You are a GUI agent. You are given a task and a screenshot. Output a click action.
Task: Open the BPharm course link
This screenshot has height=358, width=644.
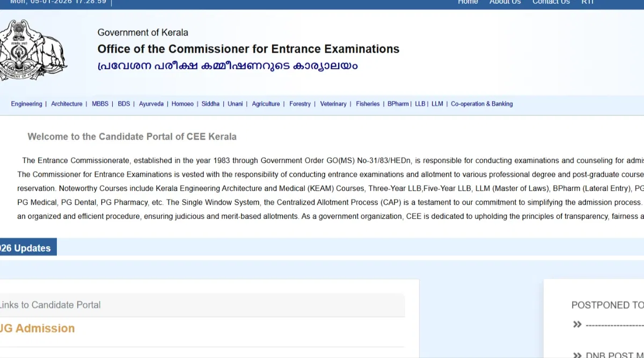click(x=398, y=104)
